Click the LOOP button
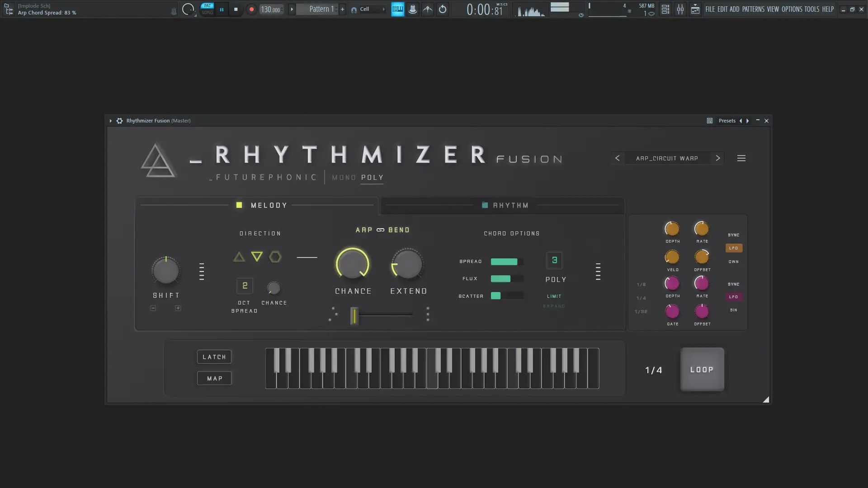Image resolution: width=868 pixels, height=488 pixels. click(x=702, y=369)
